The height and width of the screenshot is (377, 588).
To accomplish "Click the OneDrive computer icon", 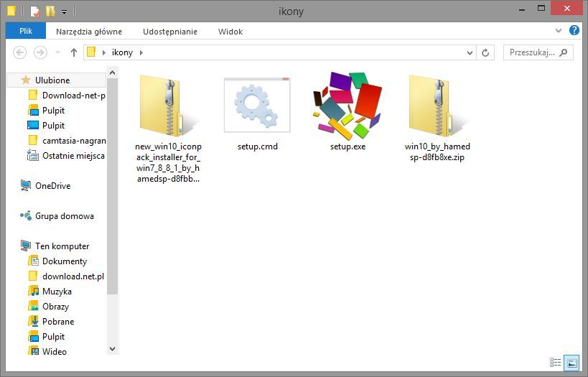I will (26, 185).
